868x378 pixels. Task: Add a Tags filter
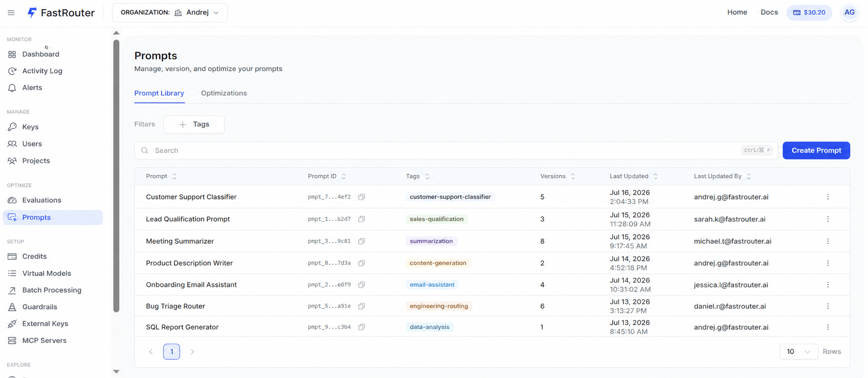pos(194,124)
